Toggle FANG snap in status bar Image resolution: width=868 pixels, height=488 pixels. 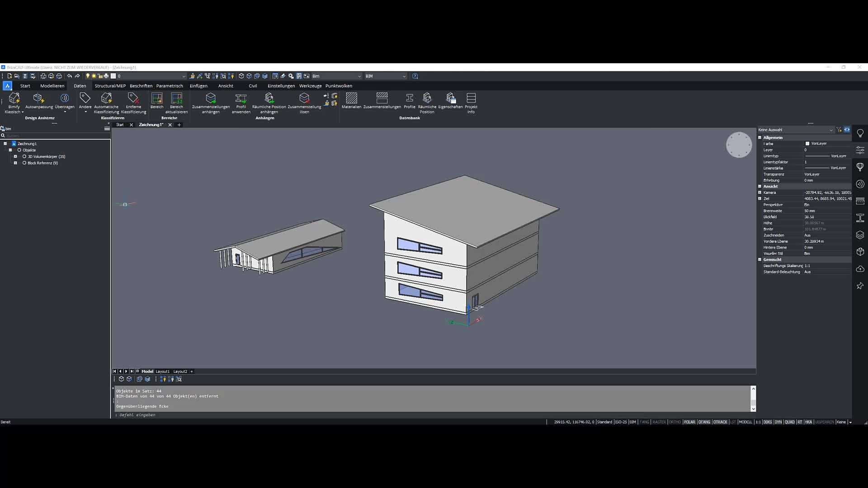645,422
